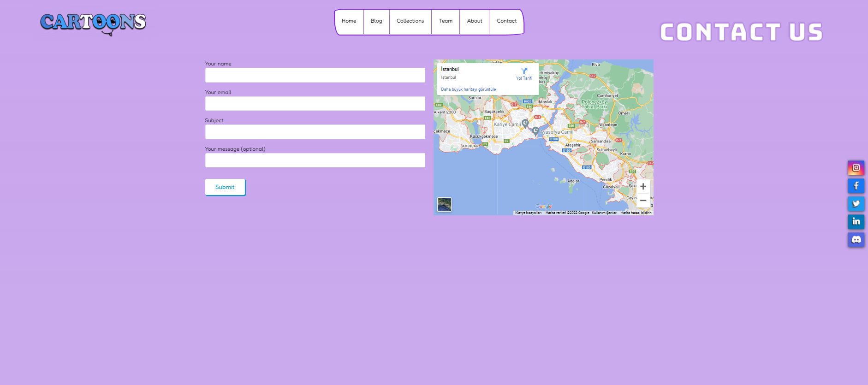The width and height of the screenshot is (868, 385).
Task: Zoom out on the Istanbul map
Action: [643, 201]
